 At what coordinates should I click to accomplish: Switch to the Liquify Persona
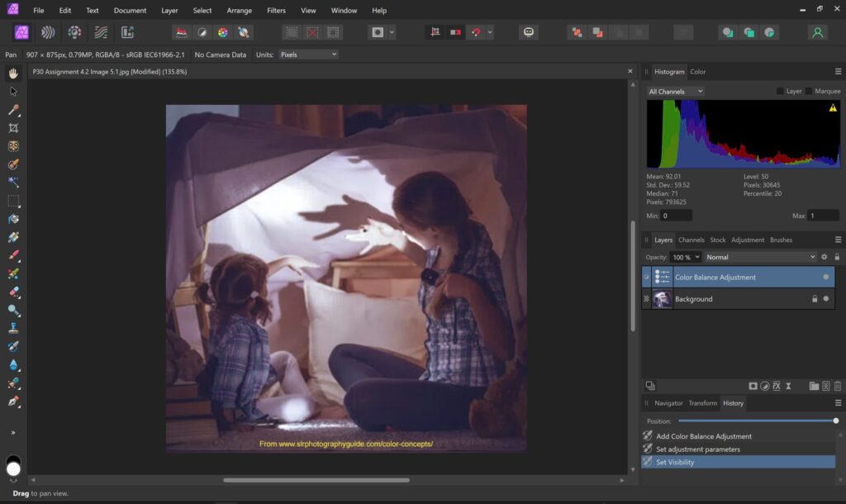point(49,32)
